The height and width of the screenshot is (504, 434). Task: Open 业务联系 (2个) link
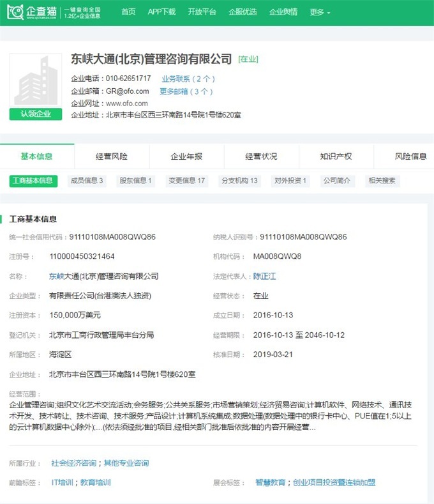point(188,79)
